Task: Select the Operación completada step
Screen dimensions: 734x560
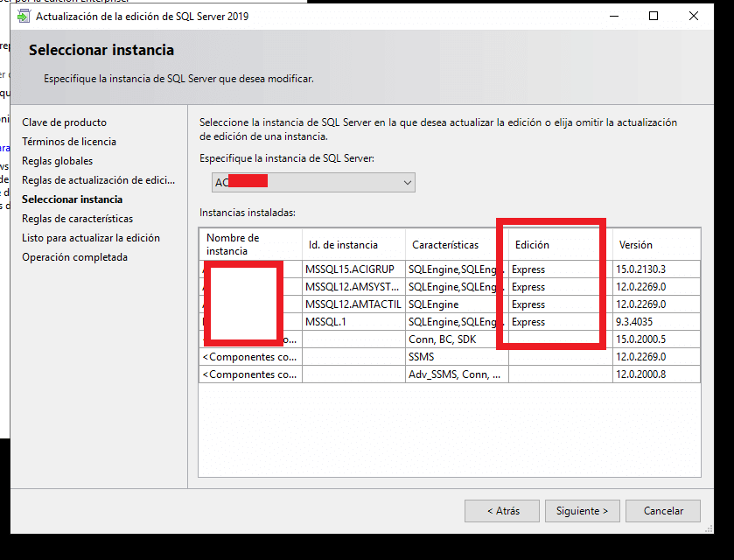Action: tap(74, 256)
